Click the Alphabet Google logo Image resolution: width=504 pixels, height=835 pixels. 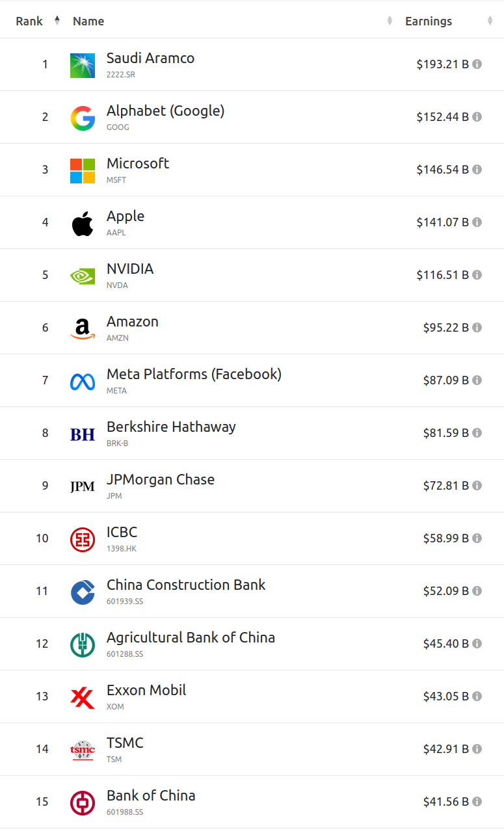pyautogui.click(x=83, y=118)
